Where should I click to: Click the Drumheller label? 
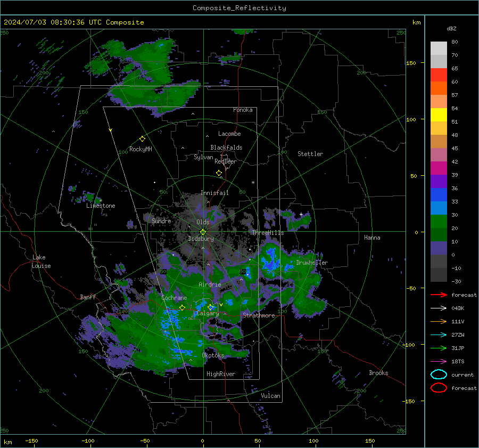pos(312,263)
